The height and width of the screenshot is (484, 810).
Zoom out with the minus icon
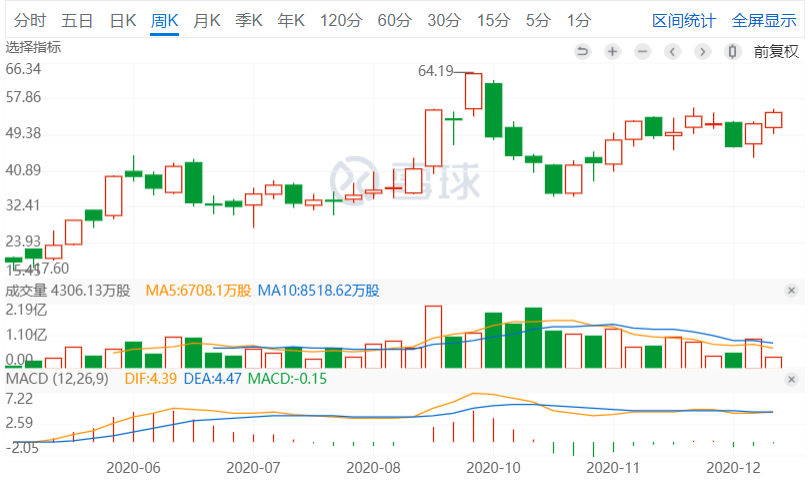(642, 51)
